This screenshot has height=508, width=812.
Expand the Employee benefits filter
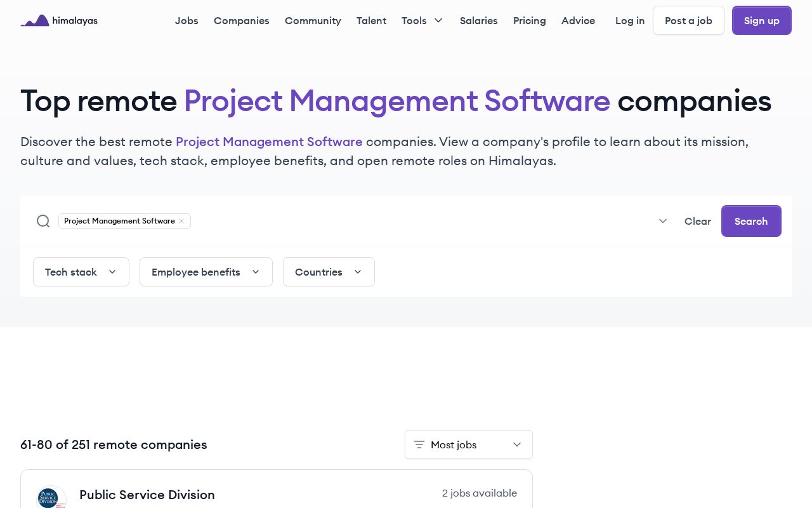[206, 272]
